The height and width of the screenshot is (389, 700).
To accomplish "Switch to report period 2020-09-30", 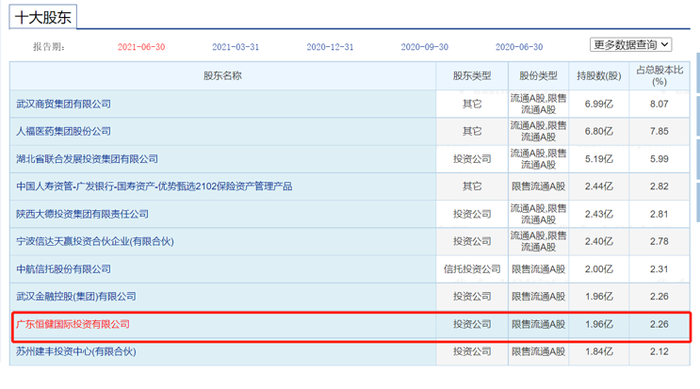I will point(425,47).
